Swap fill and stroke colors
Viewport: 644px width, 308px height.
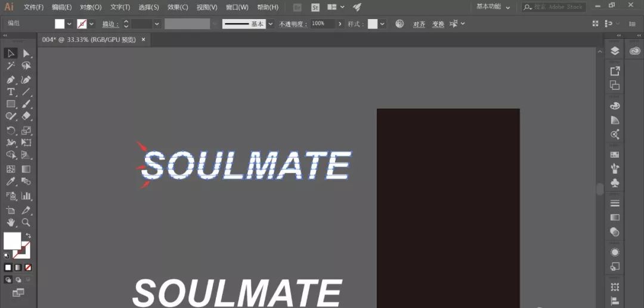(28, 236)
